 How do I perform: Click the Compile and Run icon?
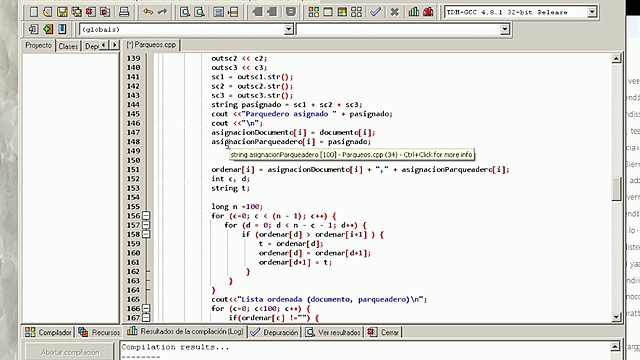tap(342, 12)
